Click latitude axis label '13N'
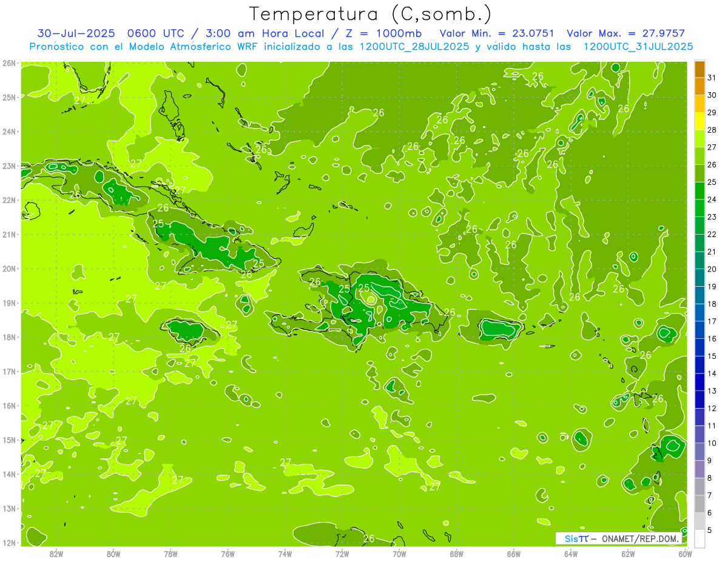The width and height of the screenshot is (728, 562). (x=8, y=508)
